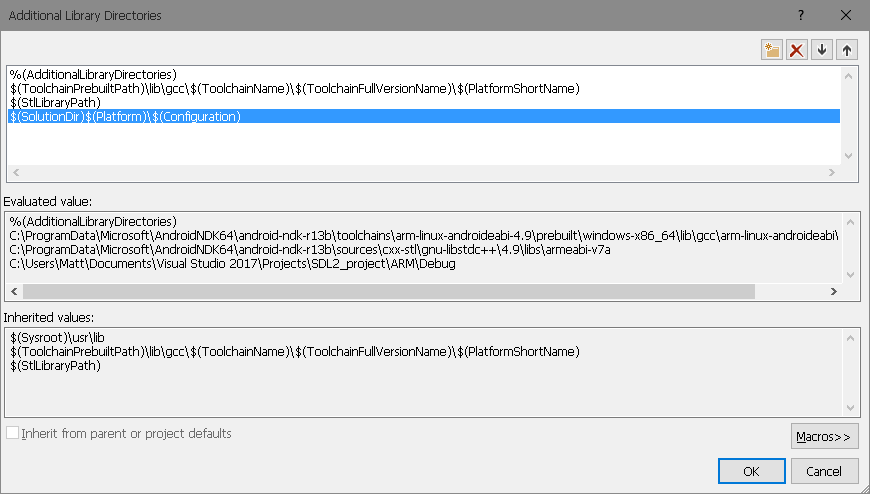Select the $(StlLibraryPath) line in top list
Viewport: 870px width, 494px height.
click(56, 103)
